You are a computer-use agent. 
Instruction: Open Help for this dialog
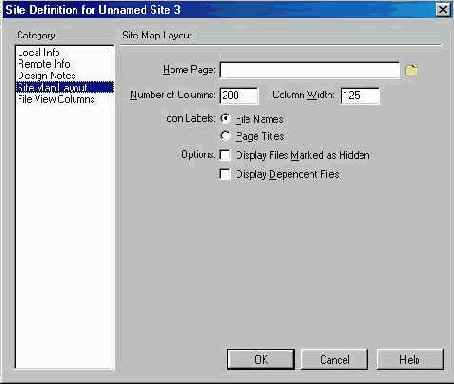coord(410,359)
